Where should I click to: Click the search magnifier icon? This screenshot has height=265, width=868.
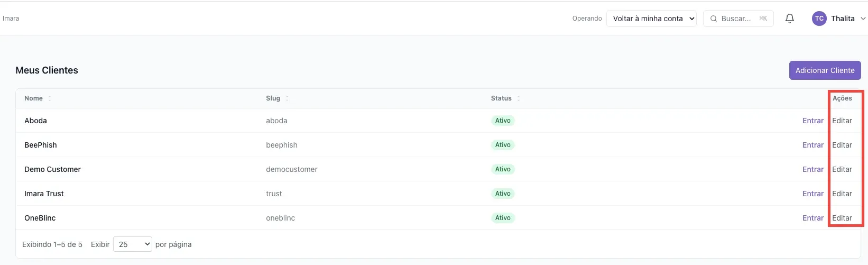click(714, 19)
